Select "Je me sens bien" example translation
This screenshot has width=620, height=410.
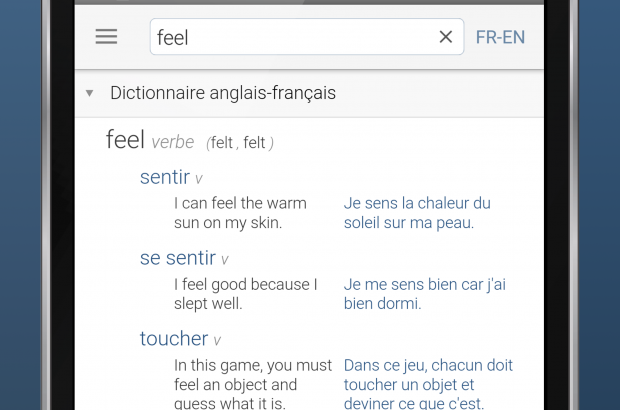[424, 293]
